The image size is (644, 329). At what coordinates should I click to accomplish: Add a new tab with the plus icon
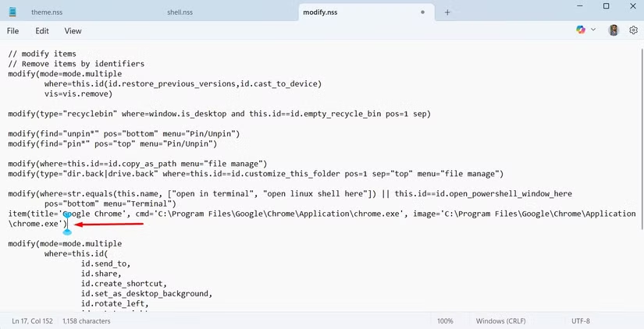[x=447, y=12]
